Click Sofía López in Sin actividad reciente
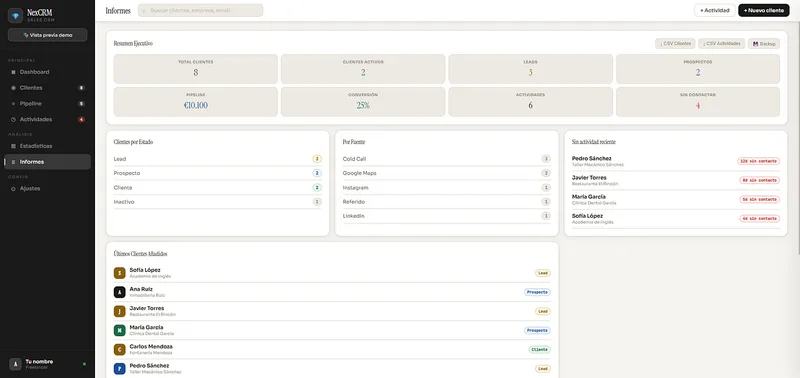Image resolution: width=800 pixels, height=378 pixels. pyautogui.click(x=587, y=216)
